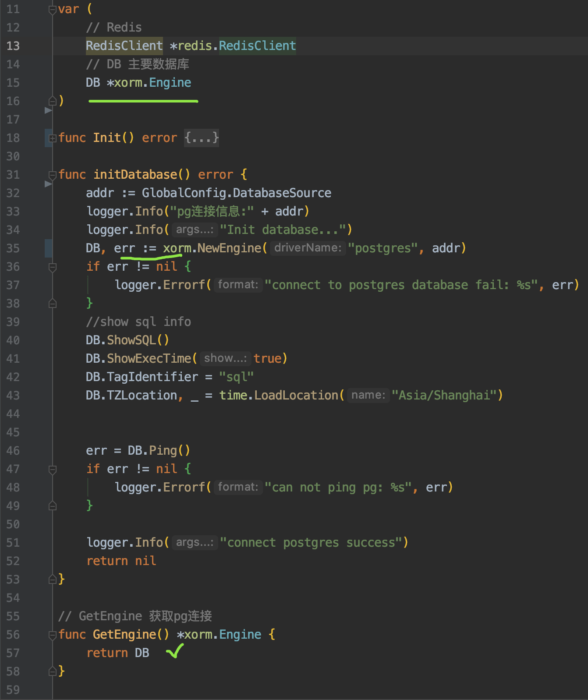Collapse the if err block at line 47
588x700 pixels.
pos(53,469)
